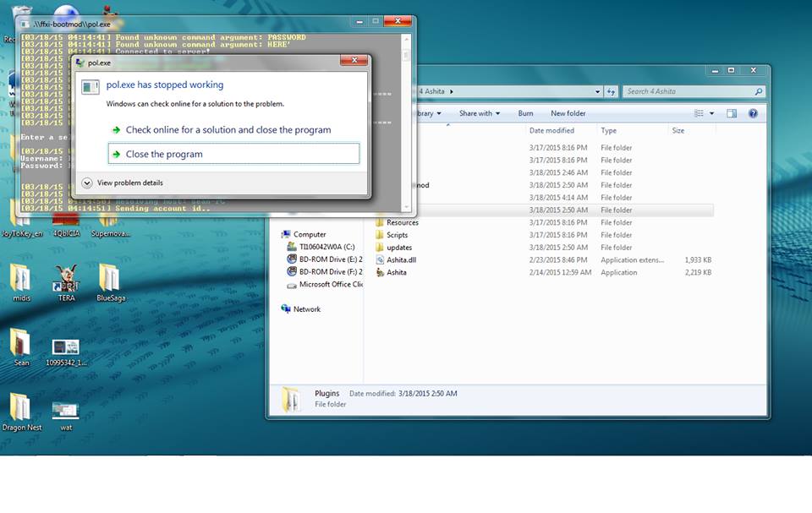Open the change view dropdown arrow
812x513 pixels.
[711, 113]
